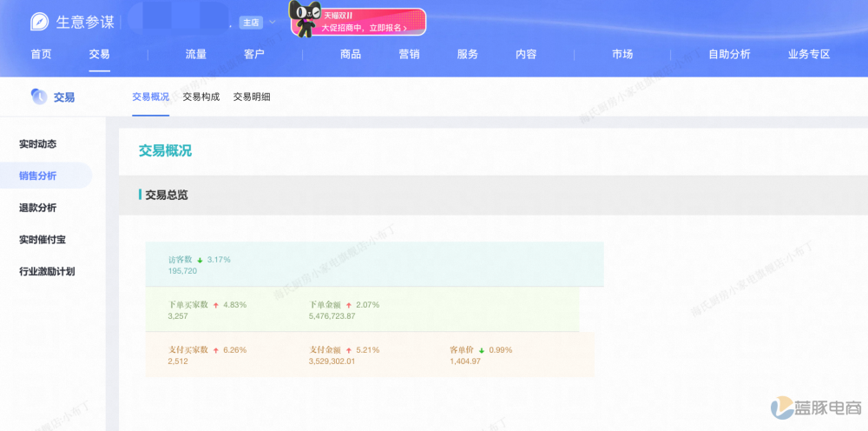868x431 pixels.
Task: Open the 主店 shop switcher dropdown arrow
Action: [272, 23]
